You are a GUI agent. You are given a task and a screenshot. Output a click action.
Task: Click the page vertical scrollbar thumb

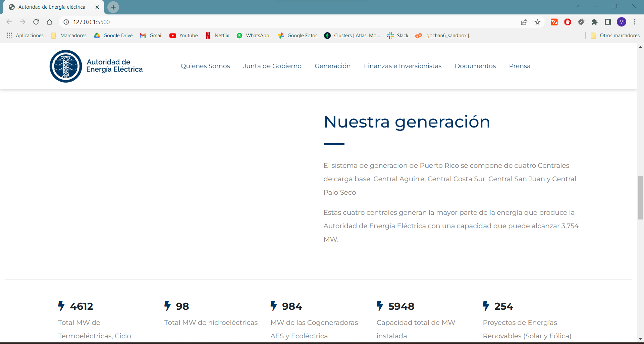tap(640, 198)
